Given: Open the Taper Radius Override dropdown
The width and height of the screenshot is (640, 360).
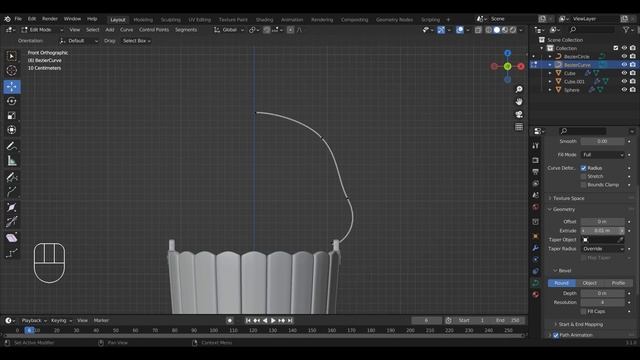Looking at the screenshot, I should point(602,249).
